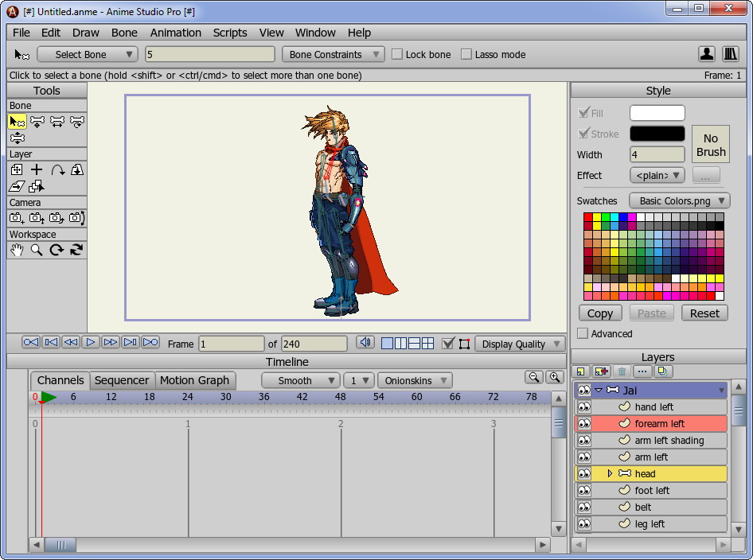Click the Reset style button
Viewport: 753px width, 560px height.
pos(704,313)
